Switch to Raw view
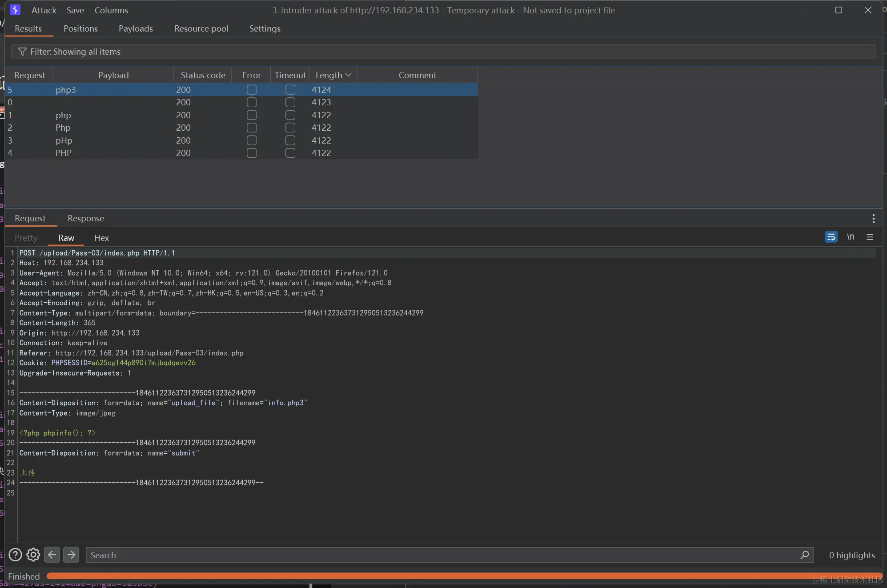This screenshot has height=588, width=887. (66, 238)
